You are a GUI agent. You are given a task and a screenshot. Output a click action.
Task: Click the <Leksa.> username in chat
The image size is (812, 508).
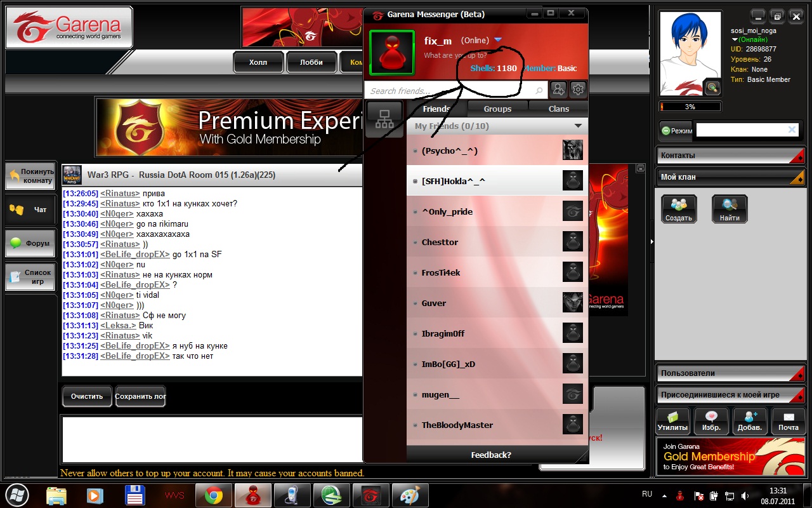[118, 325]
